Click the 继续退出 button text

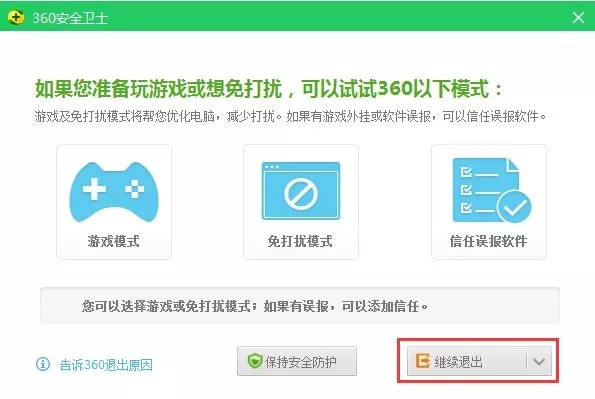(458, 362)
